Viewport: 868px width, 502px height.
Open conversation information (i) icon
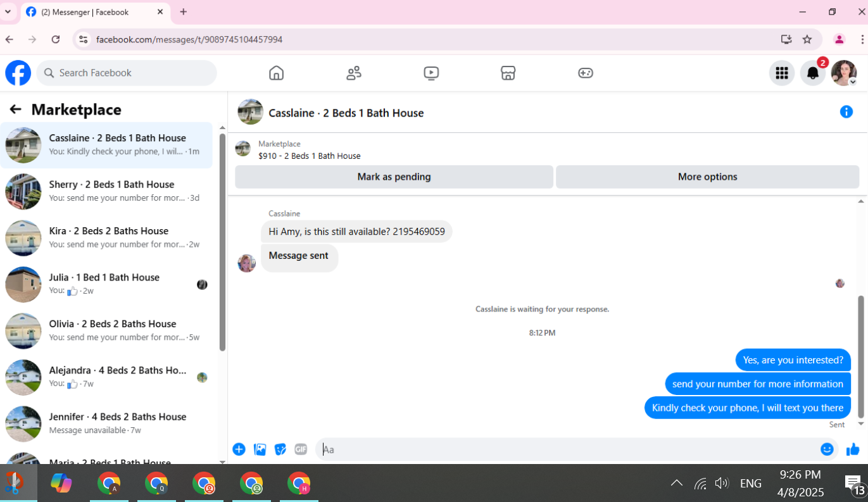click(x=846, y=112)
